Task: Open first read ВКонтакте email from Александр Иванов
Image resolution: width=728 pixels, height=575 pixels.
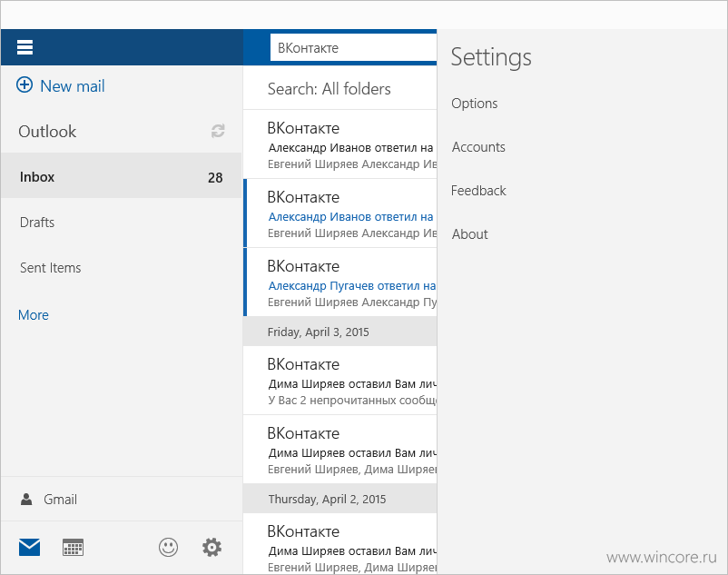Action: 339,144
